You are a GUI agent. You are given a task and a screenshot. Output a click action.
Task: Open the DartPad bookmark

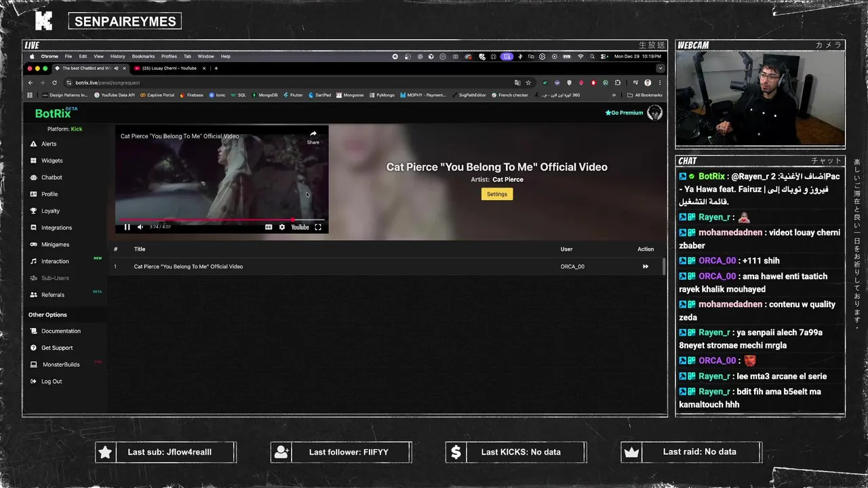point(319,95)
